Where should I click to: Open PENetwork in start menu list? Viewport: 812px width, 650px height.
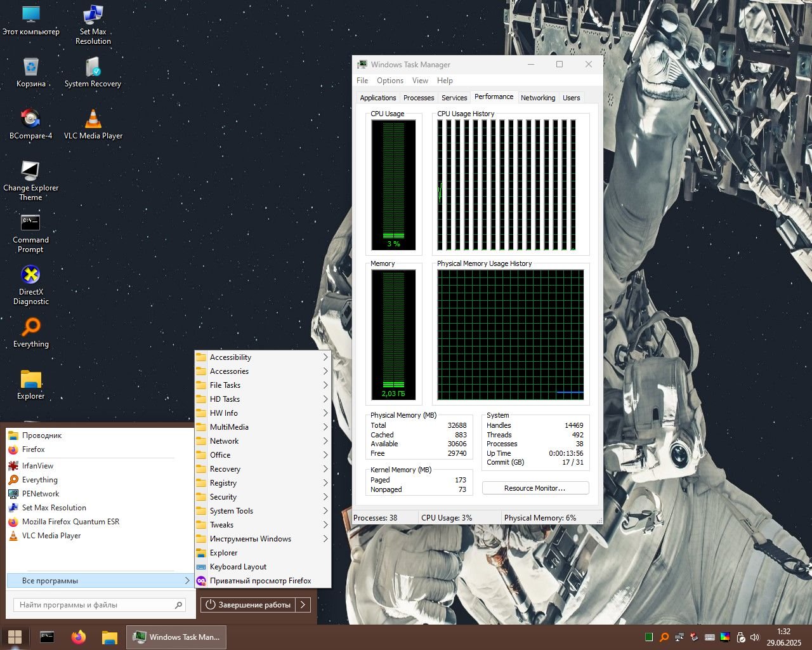[40, 494]
